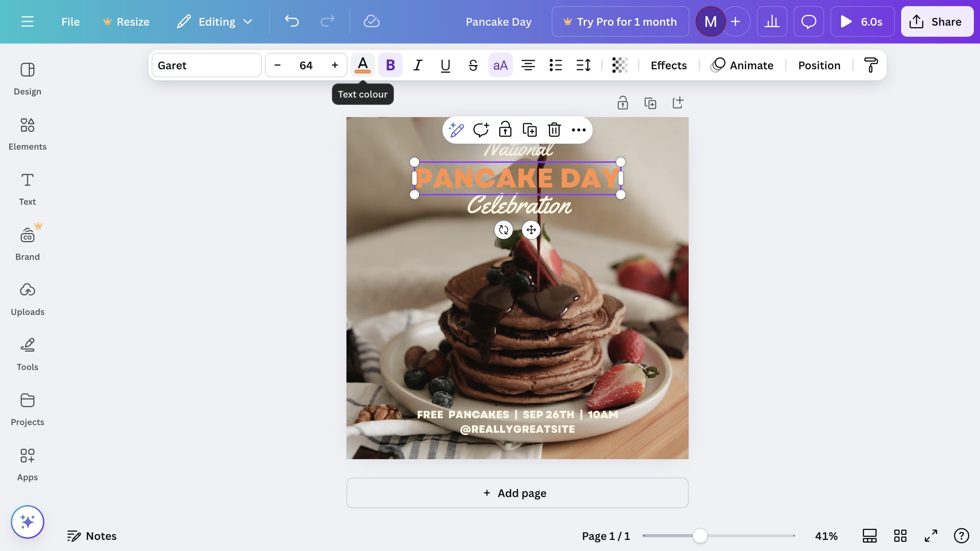Open the Resize option

126,22
